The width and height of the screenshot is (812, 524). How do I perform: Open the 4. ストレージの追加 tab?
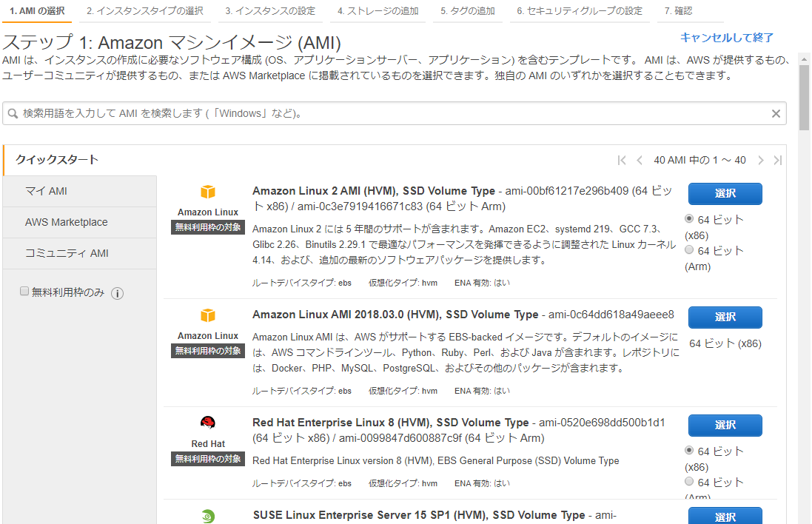[378, 11]
